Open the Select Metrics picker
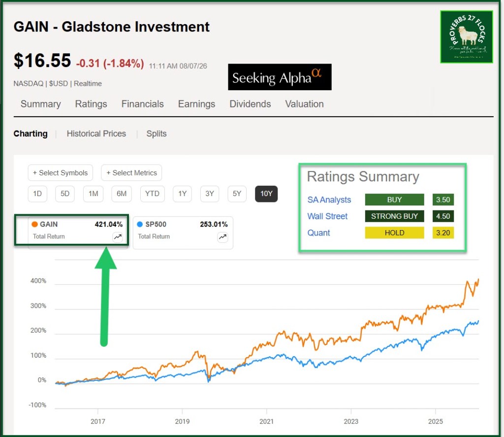The height and width of the screenshot is (437, 504). [x=131, y=173]
